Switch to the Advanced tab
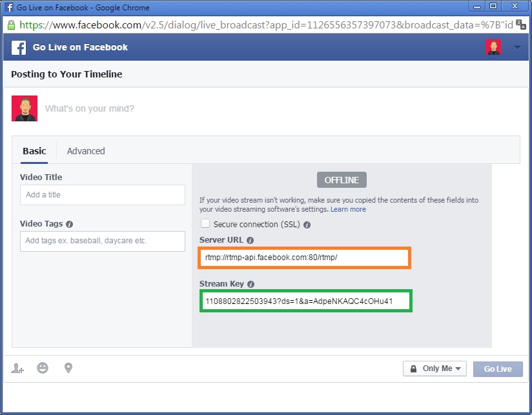Viewport: 532px width, 415px height. pos(85,150)
